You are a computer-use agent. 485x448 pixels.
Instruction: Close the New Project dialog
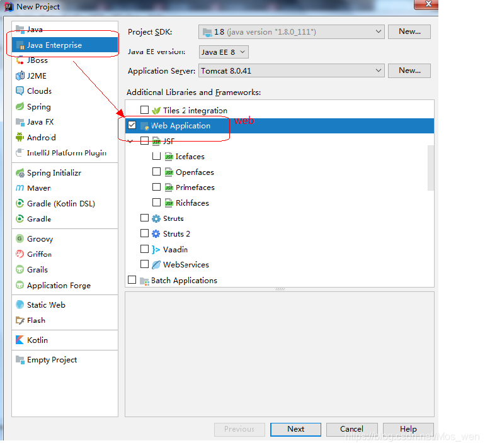[428, 4]
